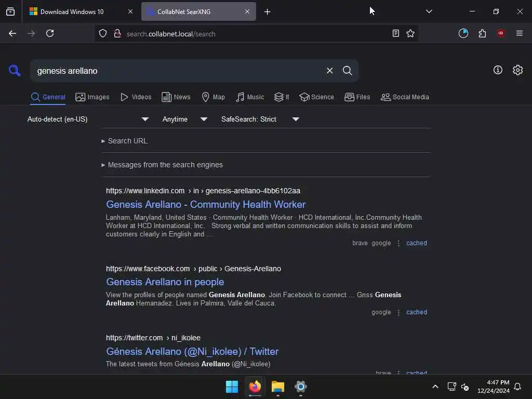
Task: Click Firefox icon in taskbar
Action: coord(255,387)
